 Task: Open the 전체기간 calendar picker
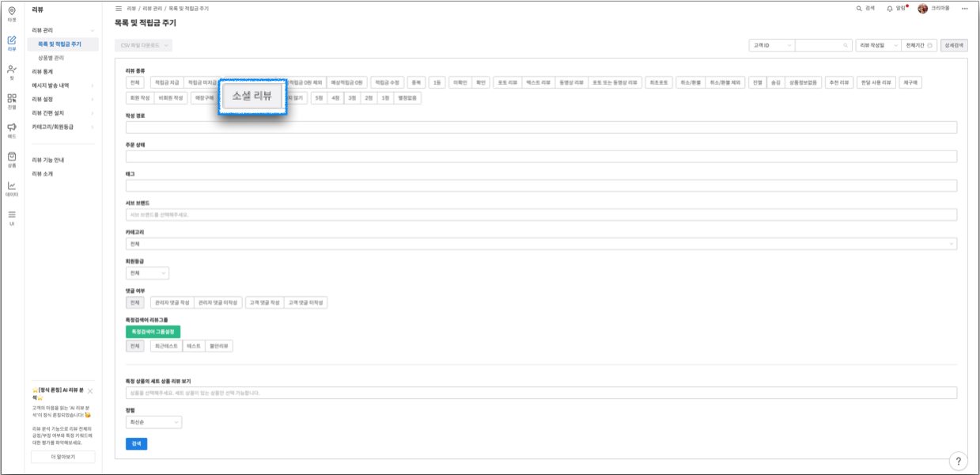(920, 45)
